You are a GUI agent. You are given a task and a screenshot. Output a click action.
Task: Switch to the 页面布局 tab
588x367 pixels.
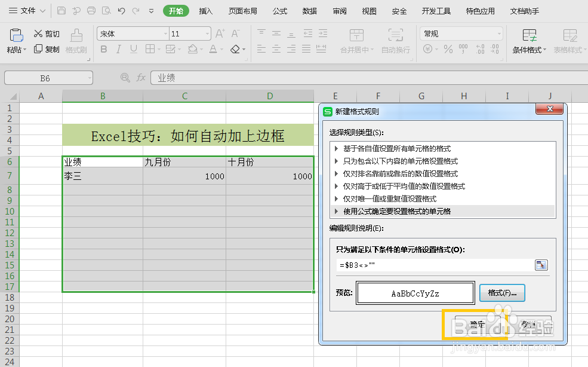coord(242,11)
